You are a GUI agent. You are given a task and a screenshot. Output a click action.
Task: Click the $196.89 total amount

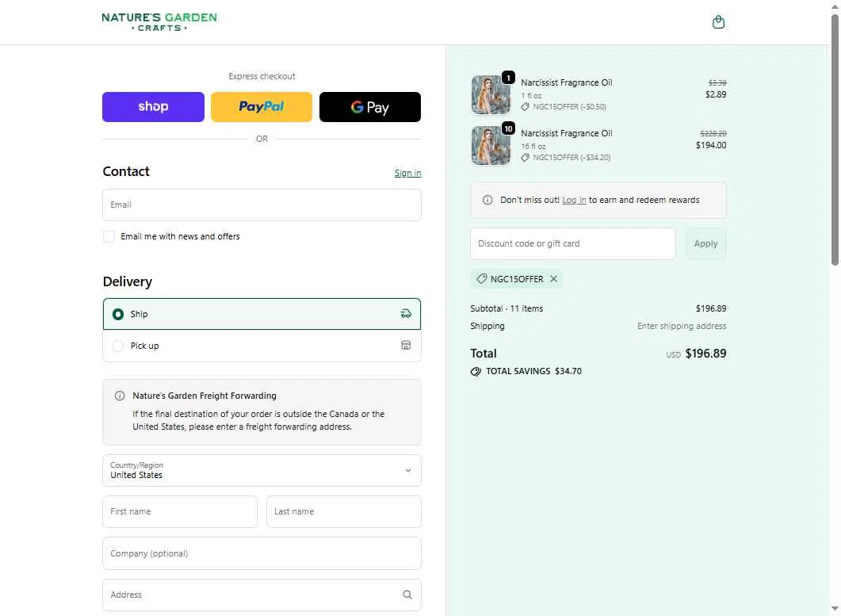coord(705,353)
